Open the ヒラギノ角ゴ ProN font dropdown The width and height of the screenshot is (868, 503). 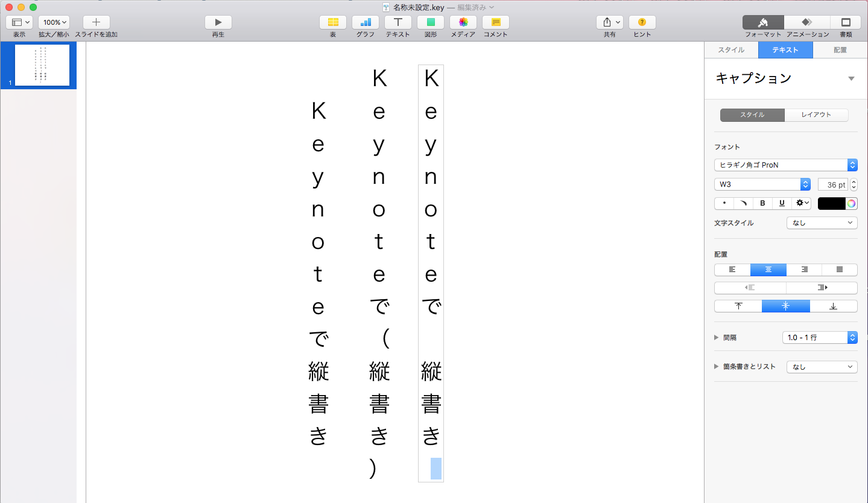tap(785, 165)
